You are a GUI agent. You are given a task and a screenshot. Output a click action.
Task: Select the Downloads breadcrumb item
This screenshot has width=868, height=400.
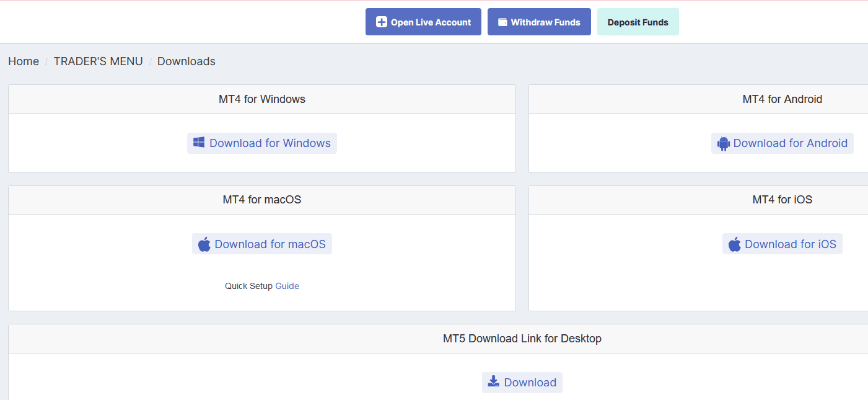click(x=186, y=61)
